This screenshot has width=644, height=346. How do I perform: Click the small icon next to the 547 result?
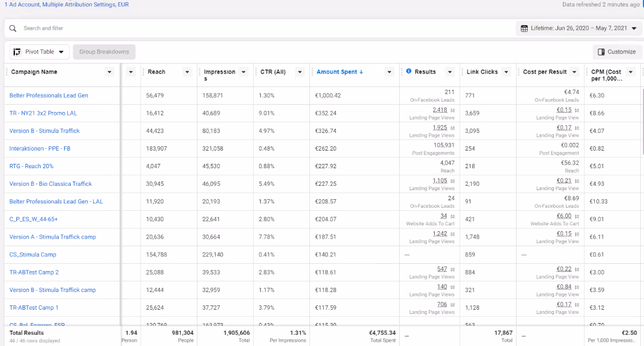(x=452, y=269)
